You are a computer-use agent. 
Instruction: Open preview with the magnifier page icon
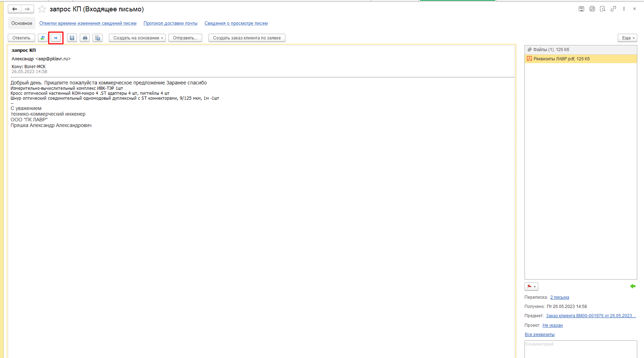click(603, 9)
